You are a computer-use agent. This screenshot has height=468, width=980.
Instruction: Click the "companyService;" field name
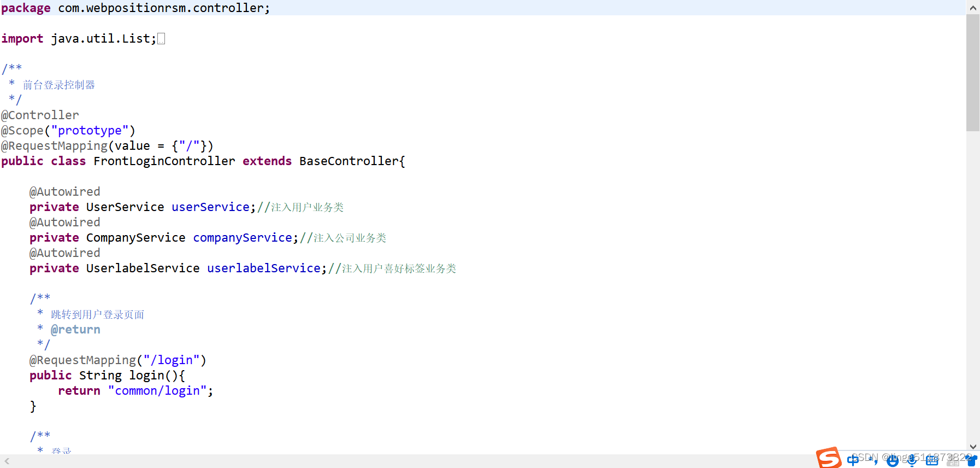click(246, 238)
